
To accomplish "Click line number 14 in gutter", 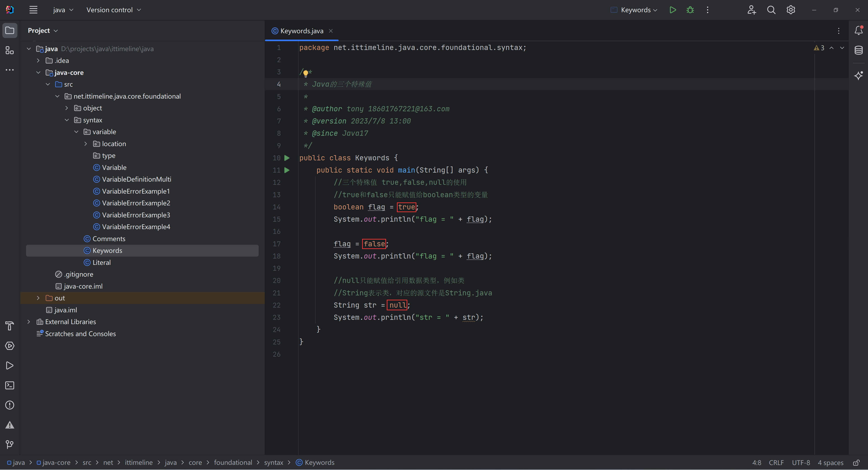I will pos(277,207).
